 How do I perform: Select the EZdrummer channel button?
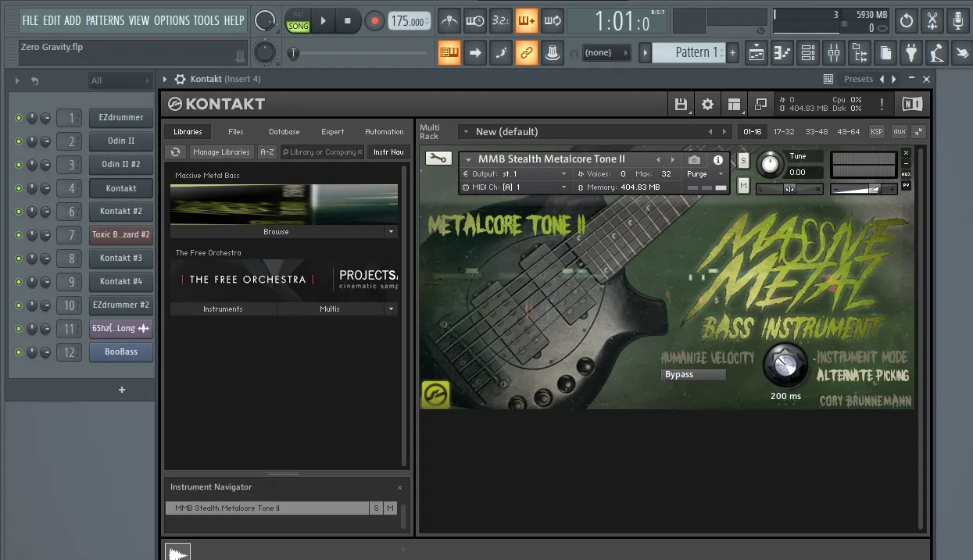(120, 117)
